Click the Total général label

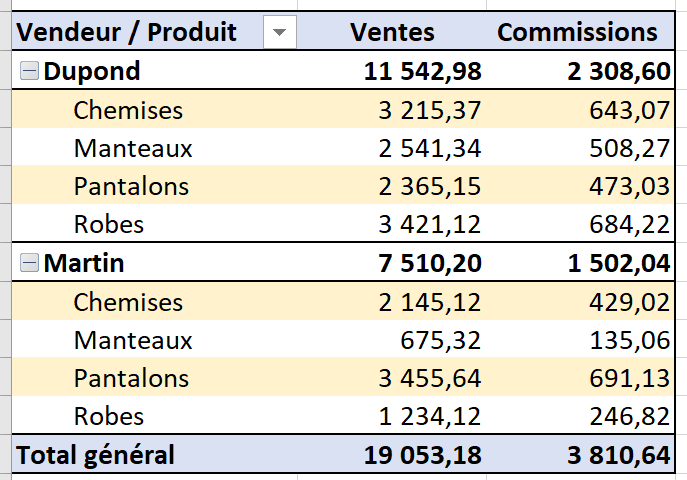tap(96, 455)
